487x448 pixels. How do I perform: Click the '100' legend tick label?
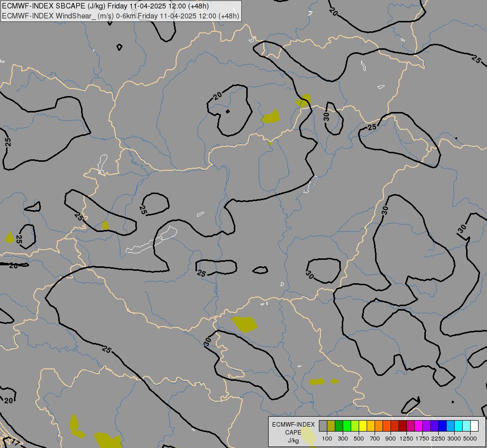point(327,439)
